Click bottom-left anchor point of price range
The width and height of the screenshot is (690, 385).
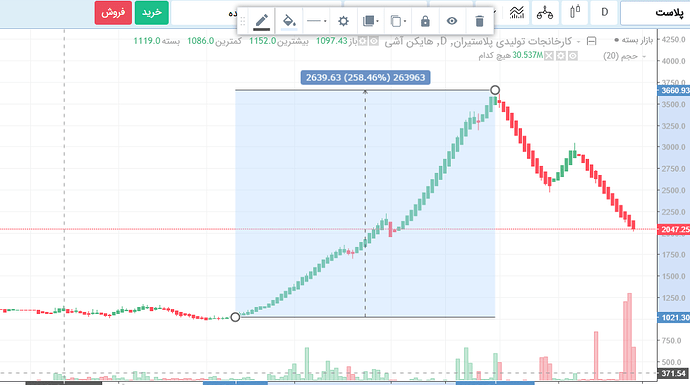pos(235,317)
